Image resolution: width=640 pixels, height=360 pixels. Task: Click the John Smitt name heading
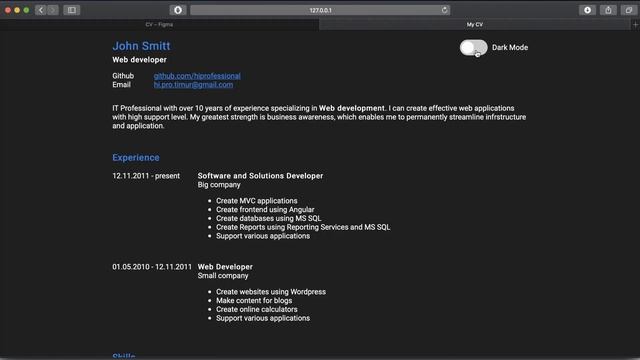pyautogui.click(x=141, y=46)
